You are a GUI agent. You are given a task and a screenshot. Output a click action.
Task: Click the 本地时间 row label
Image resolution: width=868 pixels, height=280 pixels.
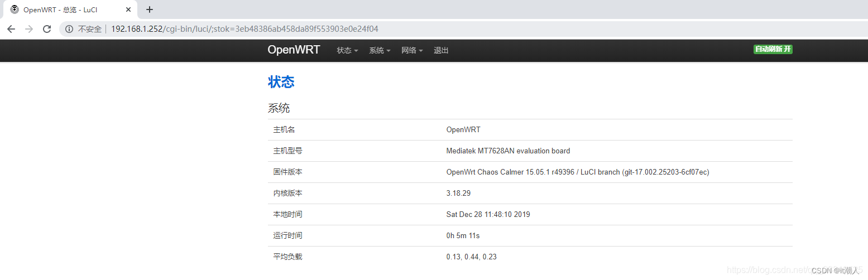pyautogui.click(x=288, y=214)
